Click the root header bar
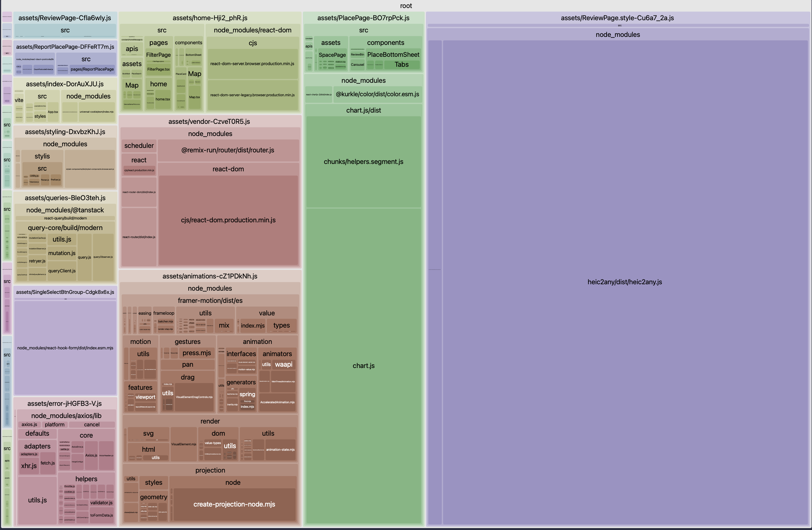 click(406, 6)
